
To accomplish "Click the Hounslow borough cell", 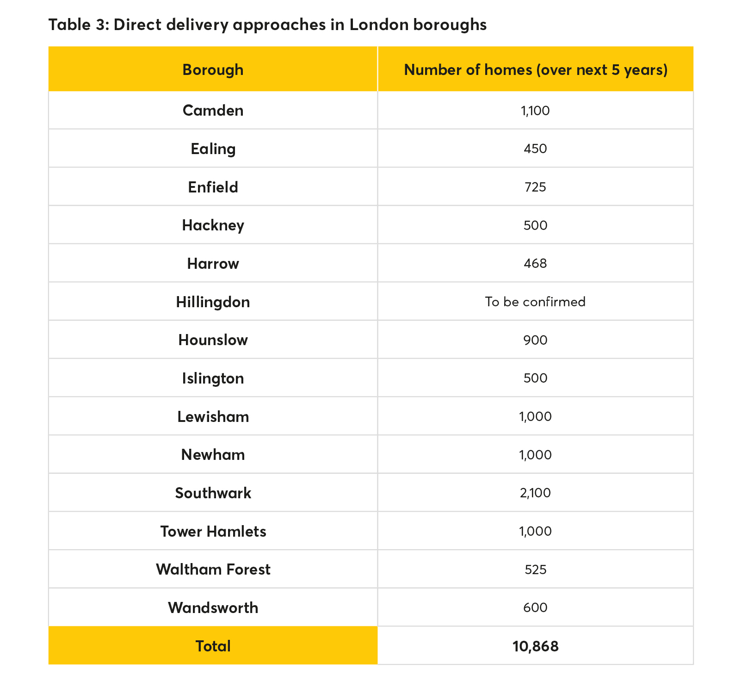I will tap(213, 340).
